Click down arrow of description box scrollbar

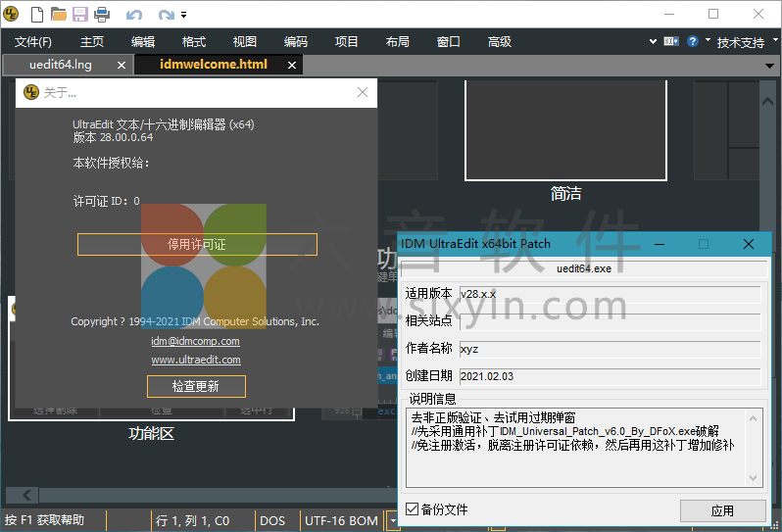tap(753, 478)
